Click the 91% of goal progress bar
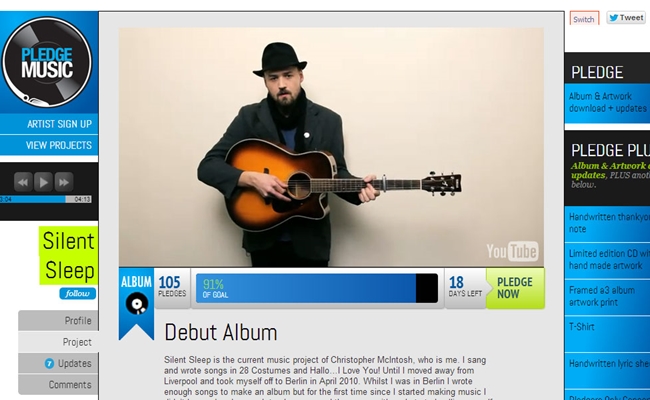Viewport: 650px width, 400px height. coord(317,288)
